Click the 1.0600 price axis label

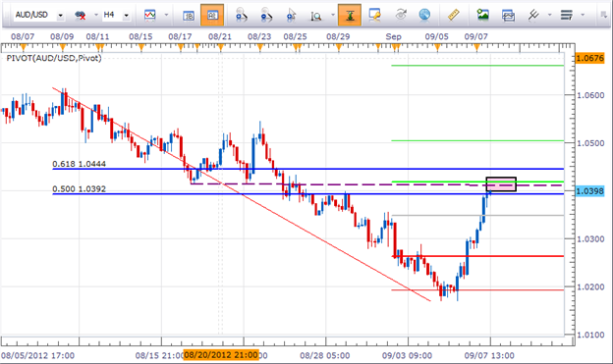(x=590, y=95)
